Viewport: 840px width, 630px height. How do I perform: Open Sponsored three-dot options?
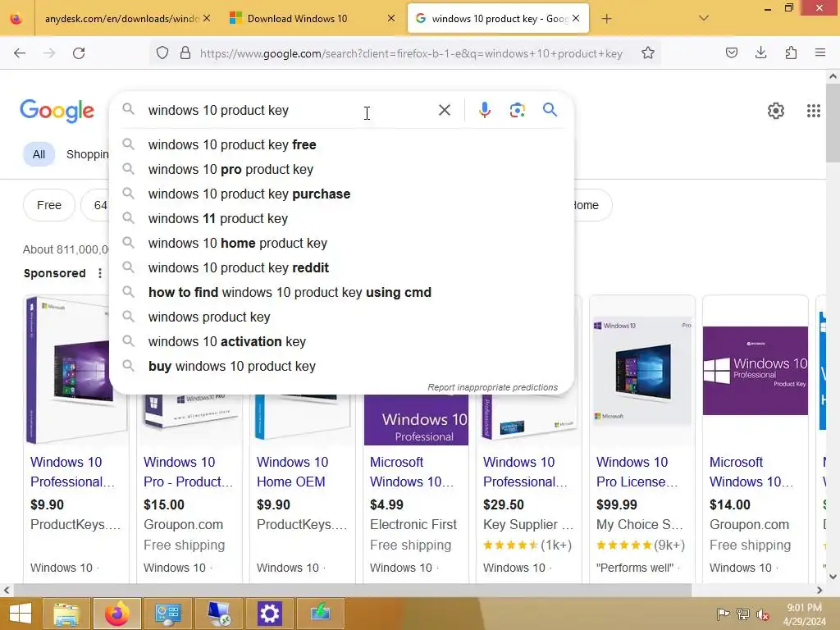pos(99,273)
